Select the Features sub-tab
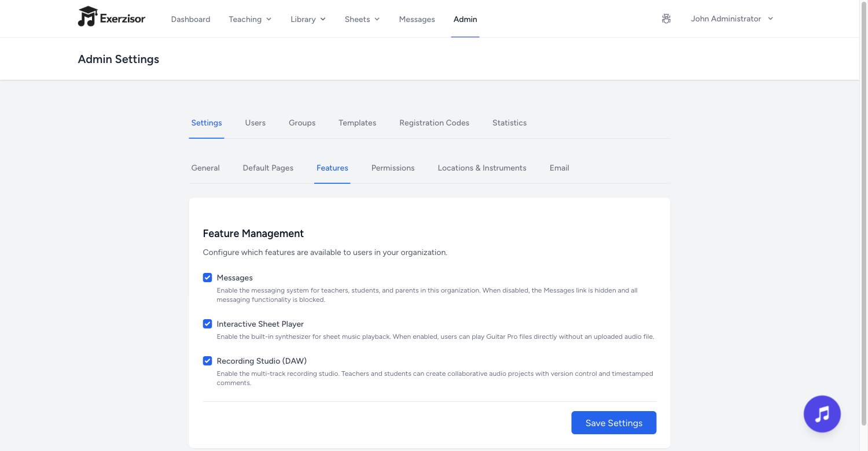This screenshot has width=868, height=451. [332, 168]
